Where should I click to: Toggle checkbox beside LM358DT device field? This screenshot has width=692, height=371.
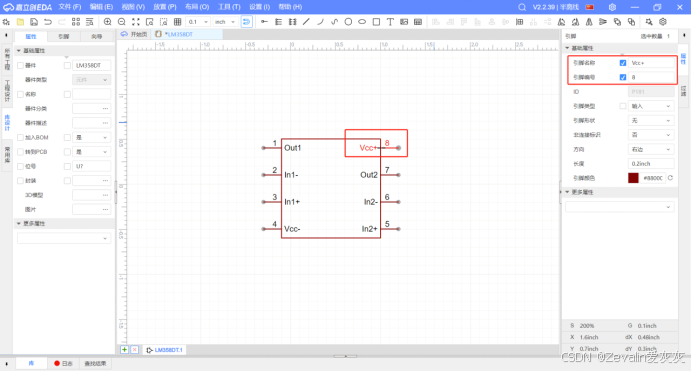(x=67, y=65)
